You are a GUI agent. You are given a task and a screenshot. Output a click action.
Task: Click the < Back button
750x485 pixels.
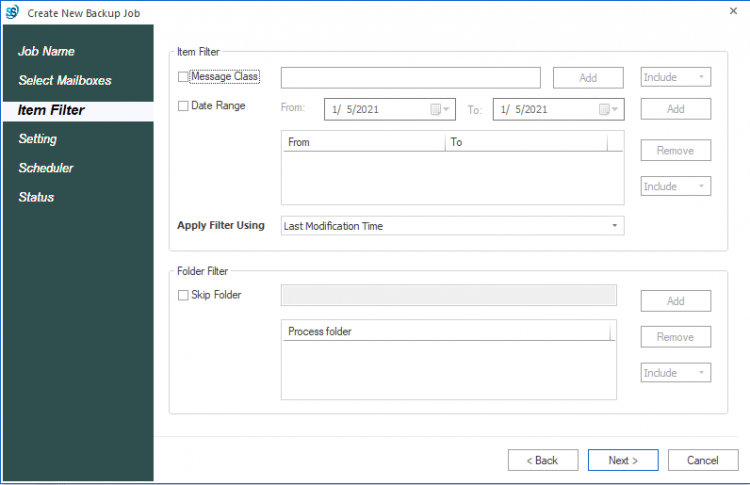(542, 460)
